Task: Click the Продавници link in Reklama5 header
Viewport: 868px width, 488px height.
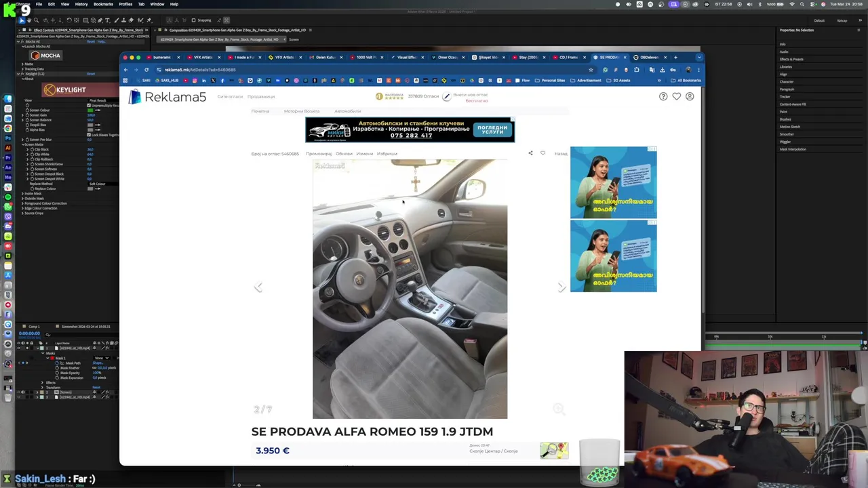Action: [x=261, y=97]
